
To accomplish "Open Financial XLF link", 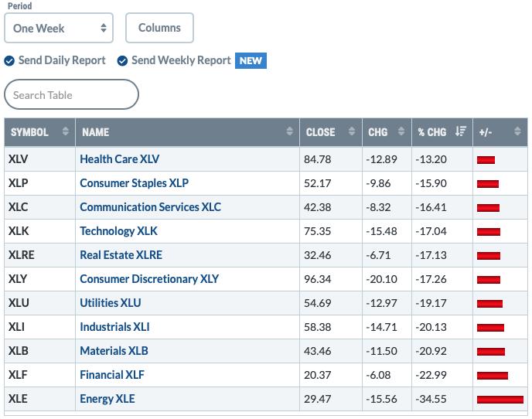I will coord(112,375).
